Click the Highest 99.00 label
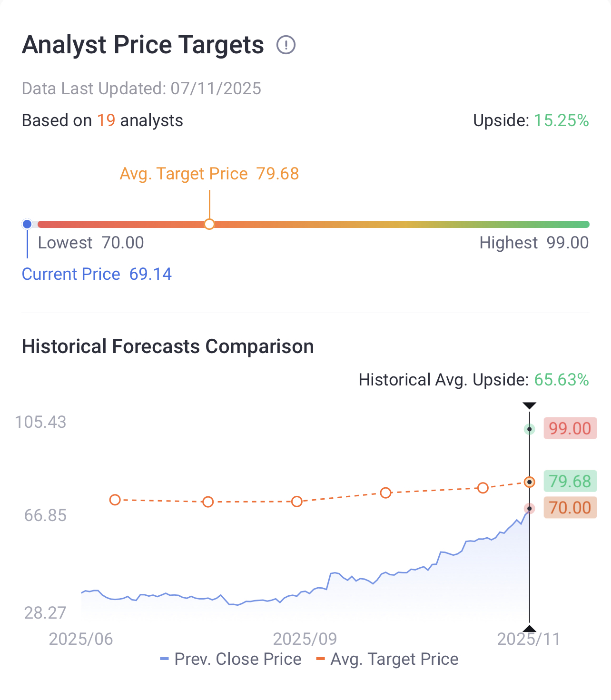This screenshot has height=700, width=611. point(533,243)
